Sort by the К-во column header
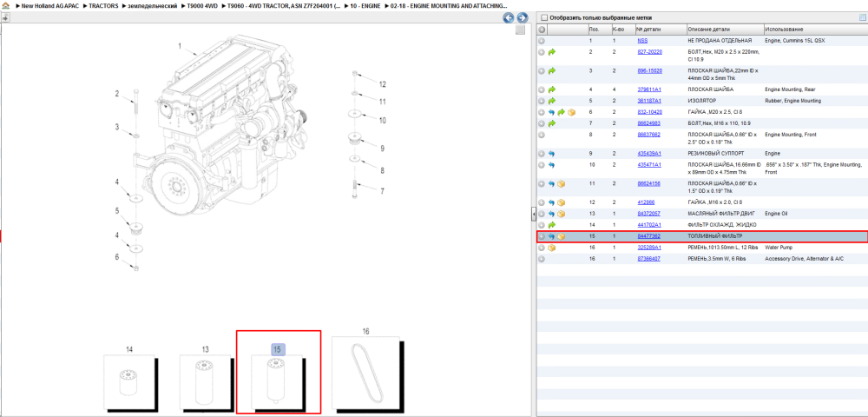868x417 pixels. coord(622,30)
